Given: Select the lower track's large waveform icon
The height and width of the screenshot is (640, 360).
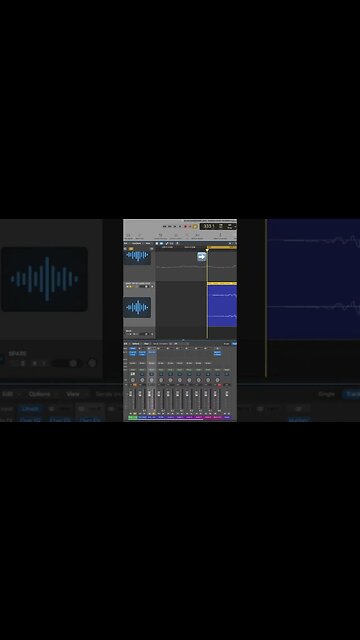Looking at the screenshot, I should [x=138, y=307].
